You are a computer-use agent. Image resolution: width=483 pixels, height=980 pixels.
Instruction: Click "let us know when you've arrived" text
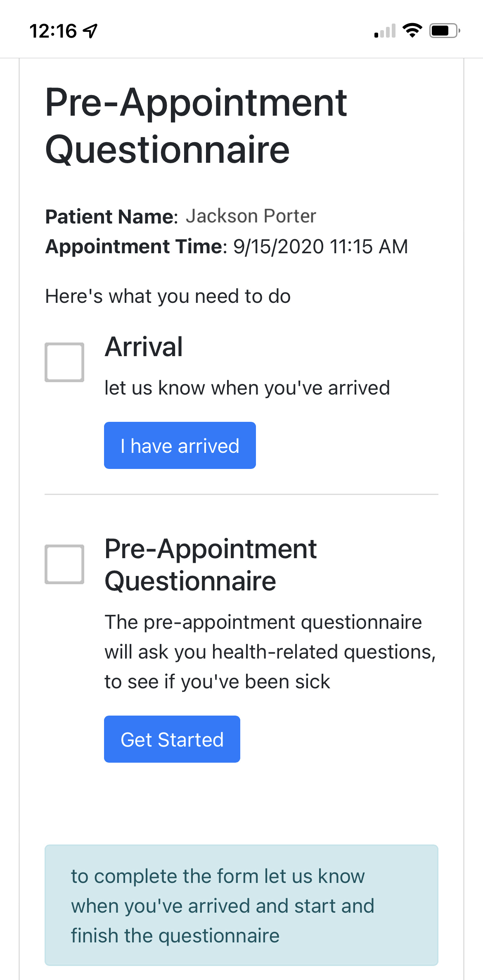[247, 388]
